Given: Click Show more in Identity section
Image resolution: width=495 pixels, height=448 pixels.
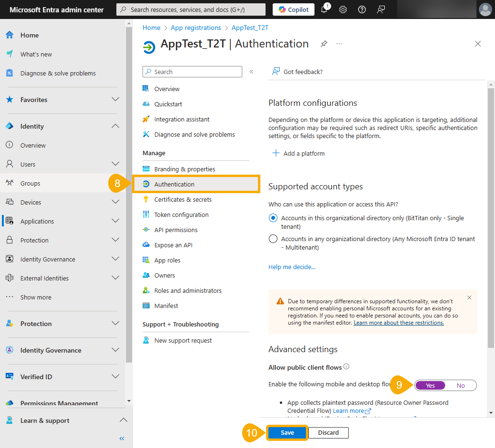Looking at the screenshot, I should 36,297.
